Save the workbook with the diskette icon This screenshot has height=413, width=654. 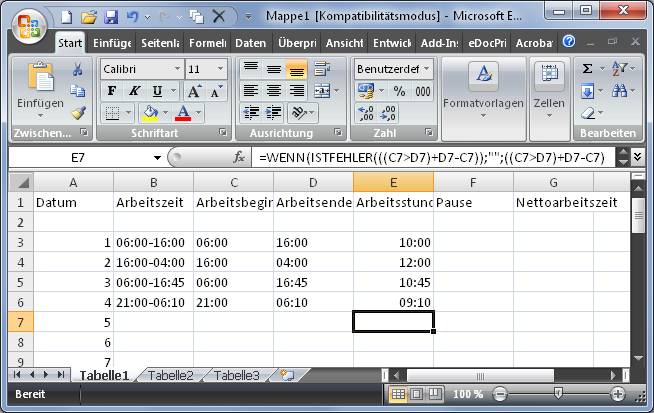point(111,17)
